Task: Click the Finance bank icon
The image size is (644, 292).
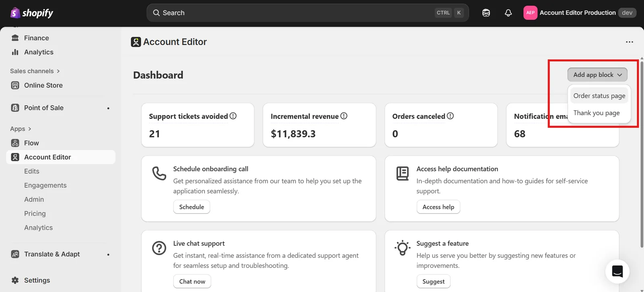Action: click(x=15, y=38)
